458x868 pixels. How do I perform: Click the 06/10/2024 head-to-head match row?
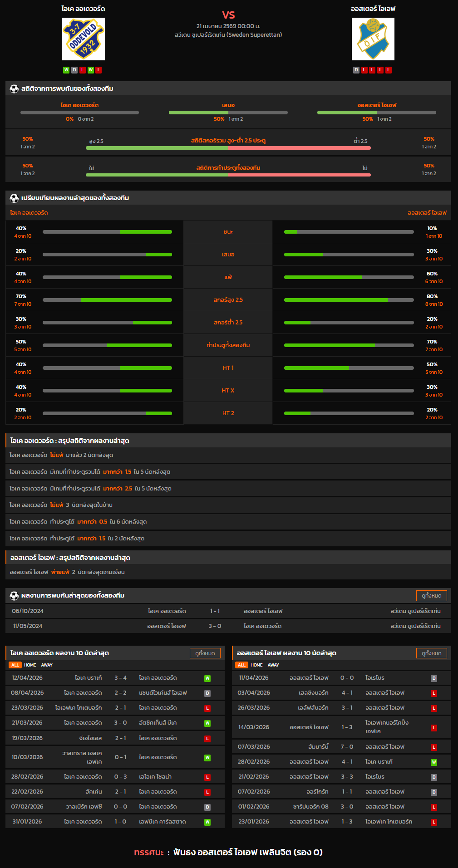click(228, 611)
